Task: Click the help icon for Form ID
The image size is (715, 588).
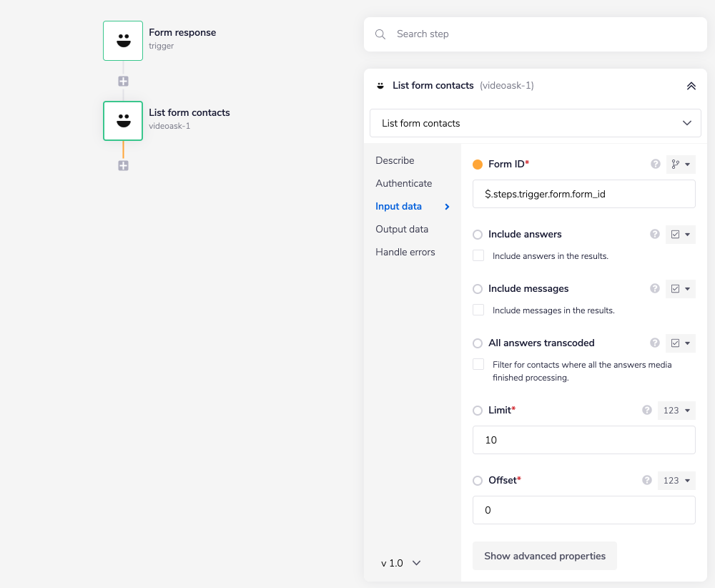Action: [655, 165]
